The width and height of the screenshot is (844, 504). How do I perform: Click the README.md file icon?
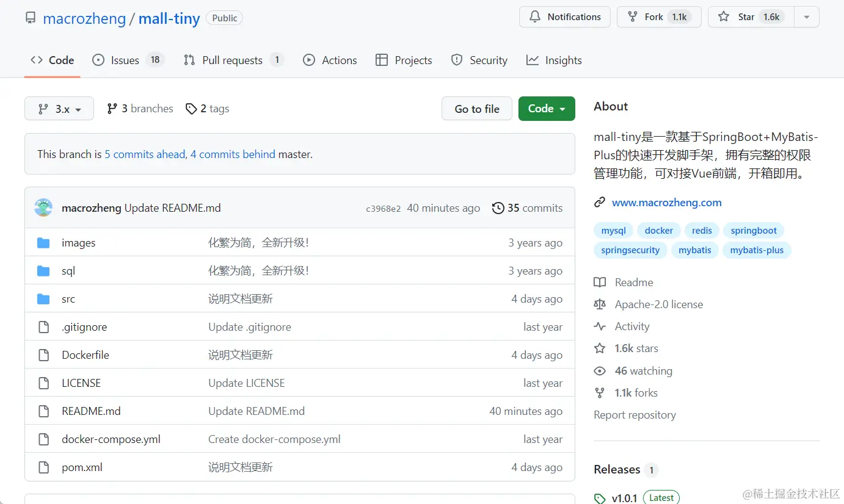tap(43, 411)
